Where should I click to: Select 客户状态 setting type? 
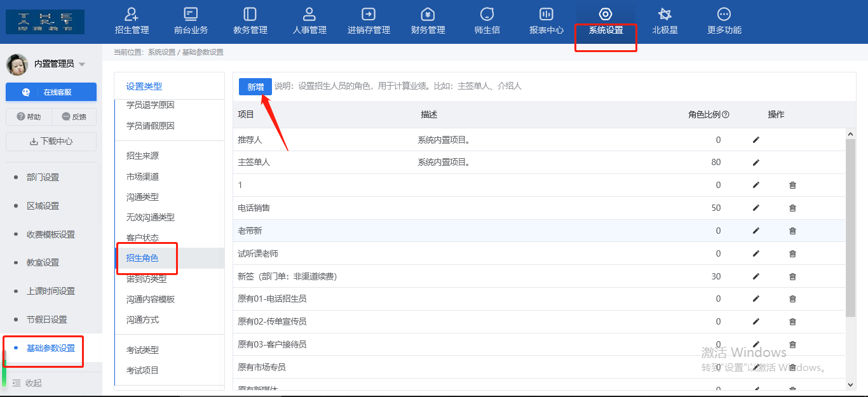[x=142, y=238]
